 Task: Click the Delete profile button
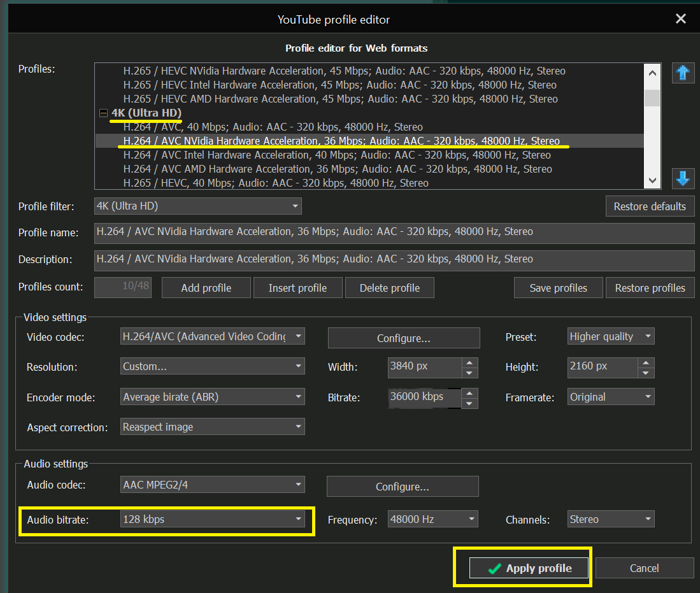[389, 288]
